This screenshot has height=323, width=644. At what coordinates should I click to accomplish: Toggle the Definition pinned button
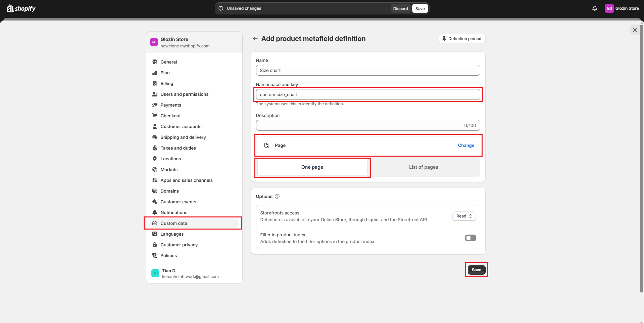point(462,39)
